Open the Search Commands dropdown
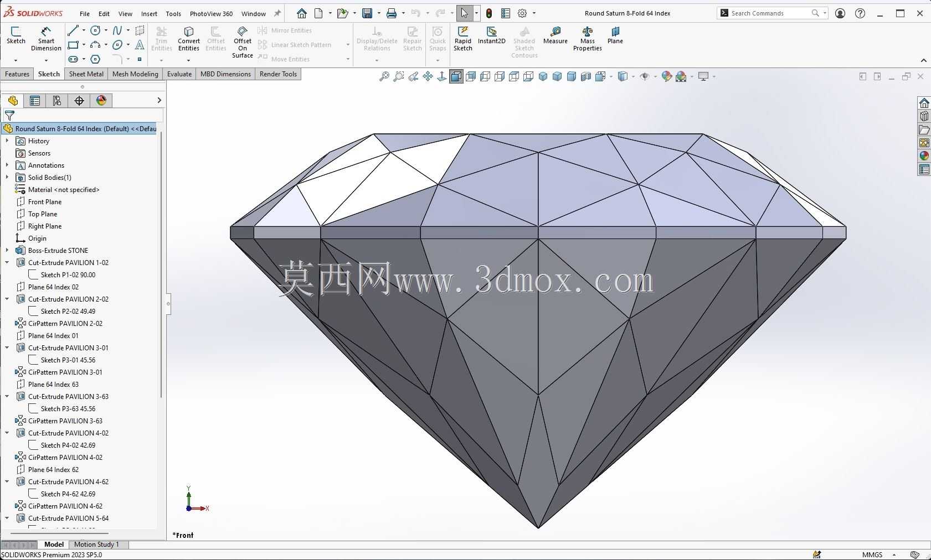 [x=825, y=13]
